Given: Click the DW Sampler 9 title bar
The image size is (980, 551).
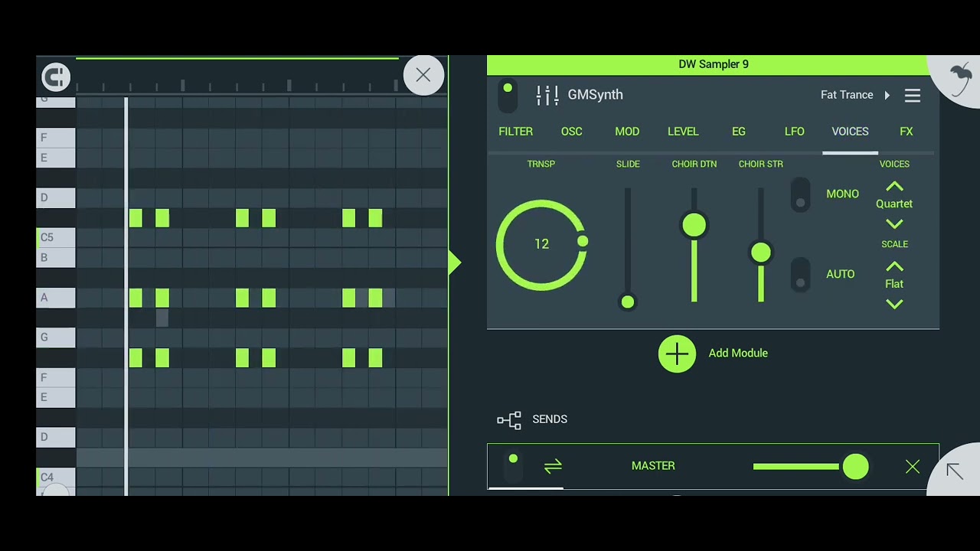Looking at the screenshot, I should [714, 65].
